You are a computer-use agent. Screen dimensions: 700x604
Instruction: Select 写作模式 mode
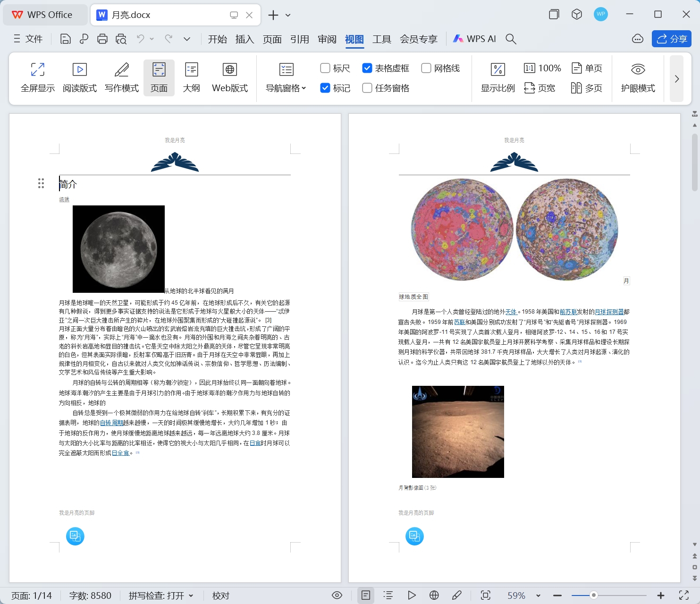coord(121,78)
